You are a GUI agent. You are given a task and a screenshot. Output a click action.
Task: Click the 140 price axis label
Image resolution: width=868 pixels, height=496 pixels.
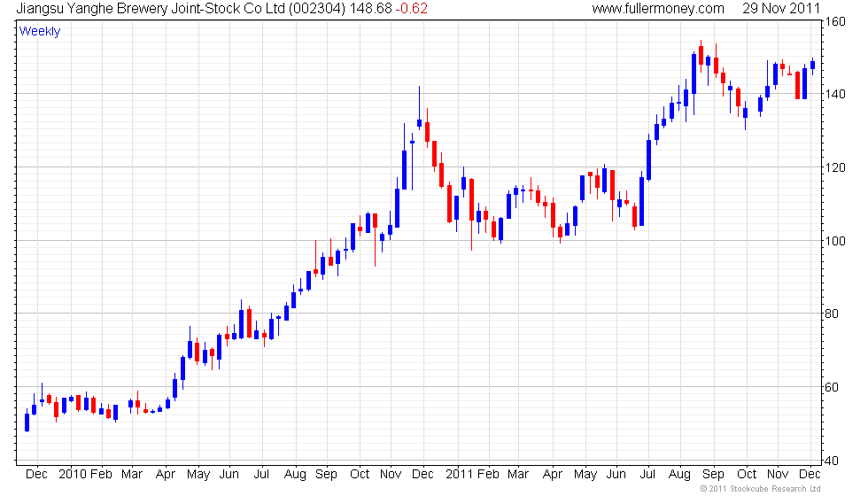[x=835, y=94]
